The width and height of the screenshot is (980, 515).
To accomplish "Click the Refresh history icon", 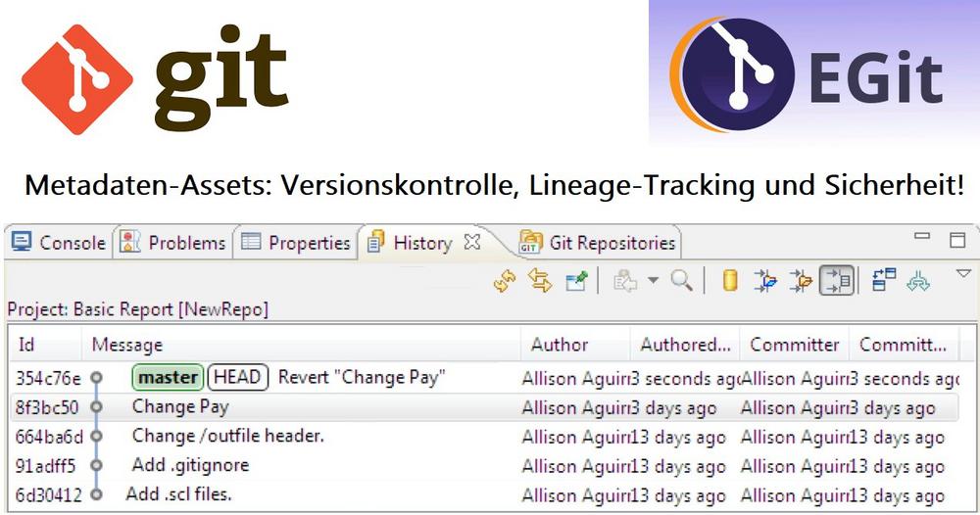I will [505, 282].
